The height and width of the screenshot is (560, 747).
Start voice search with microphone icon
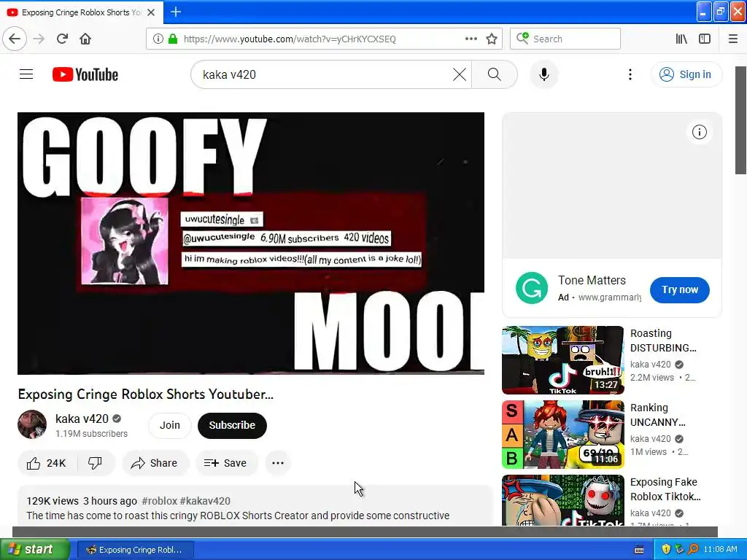click(543, 74)
